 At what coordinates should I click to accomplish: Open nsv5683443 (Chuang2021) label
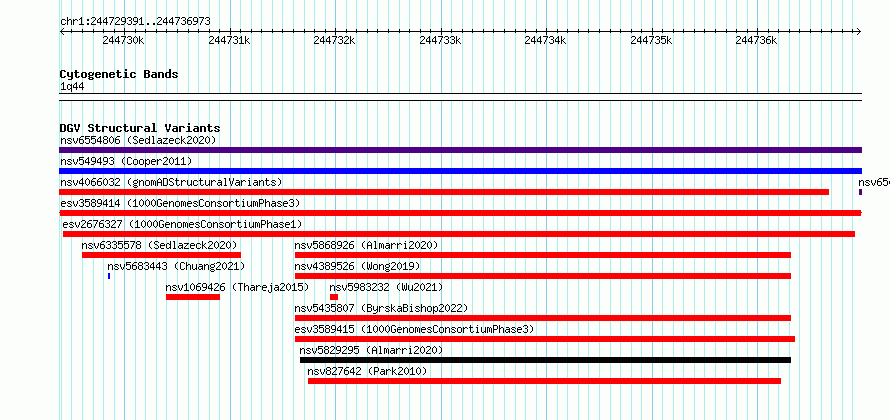point(176,266)
